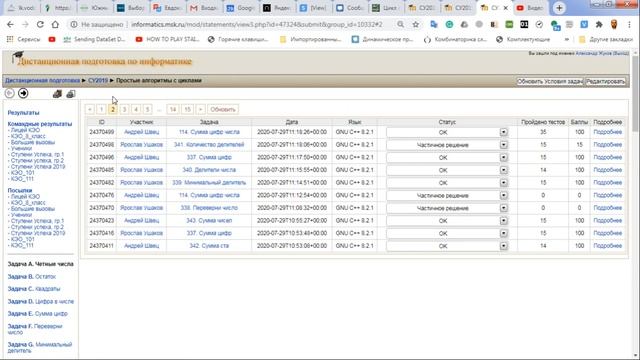This screenshot has width=640, height=360.
Task: Open the 'Другие закладки' bookmarks folder
Action: coord(606,40)
